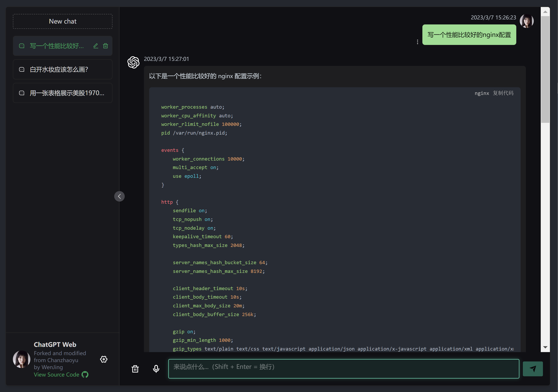Start voice input with the microphone icon
This screenshot has height=392, width=558.
point(156,368)
